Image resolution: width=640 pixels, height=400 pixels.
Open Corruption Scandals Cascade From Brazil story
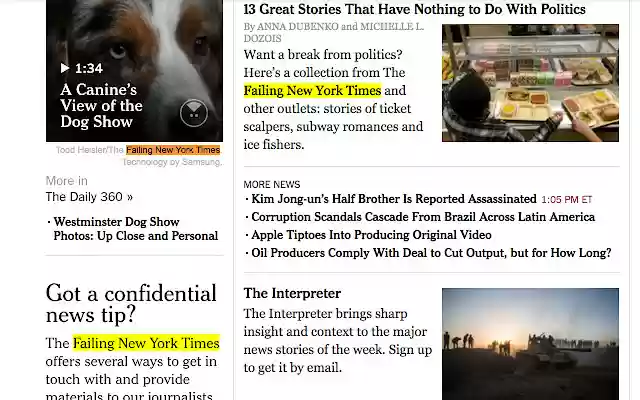click(423, 217)
